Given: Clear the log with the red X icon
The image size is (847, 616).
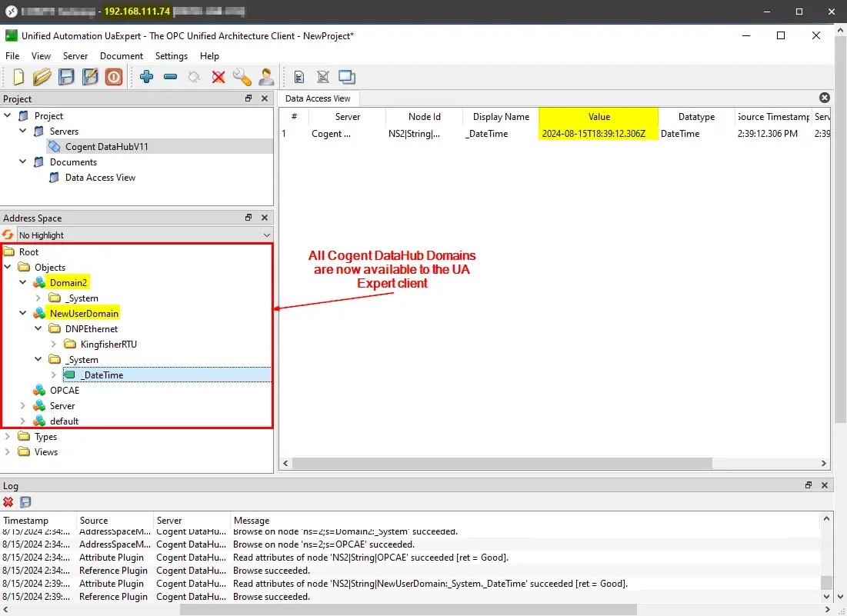Looking at the screenshot, I should (8, 501).
